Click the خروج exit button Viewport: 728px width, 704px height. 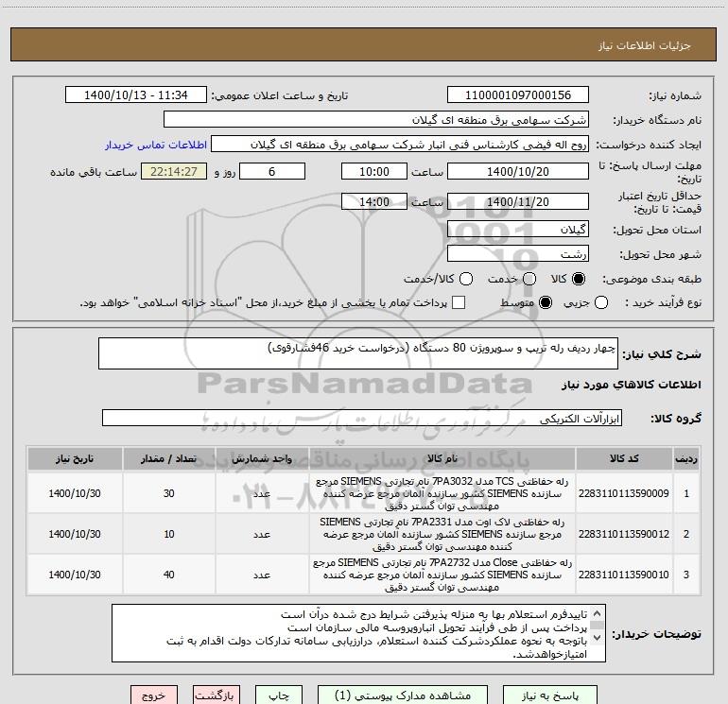pos(154,695)
